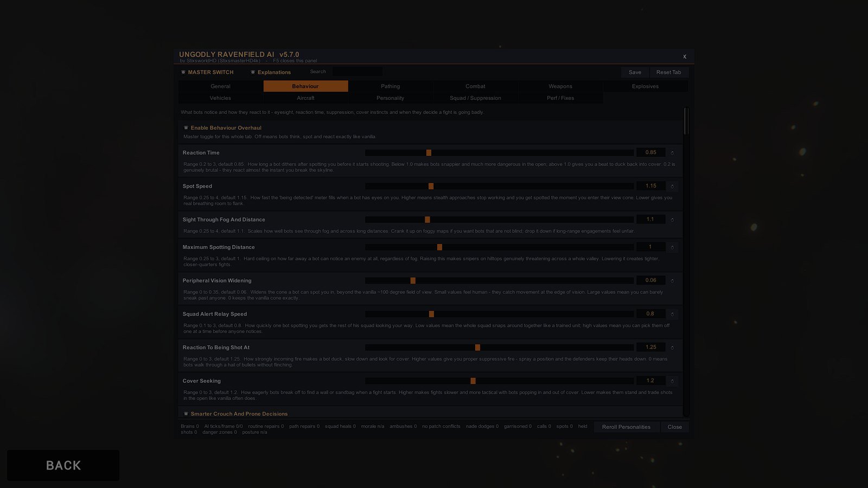868x488 pixels.
Task: Switch to the Vehicles tab
Action: [220, 98]
